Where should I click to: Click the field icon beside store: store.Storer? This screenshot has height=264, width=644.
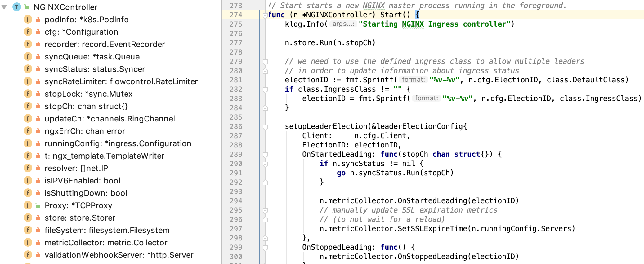[28, 218]
